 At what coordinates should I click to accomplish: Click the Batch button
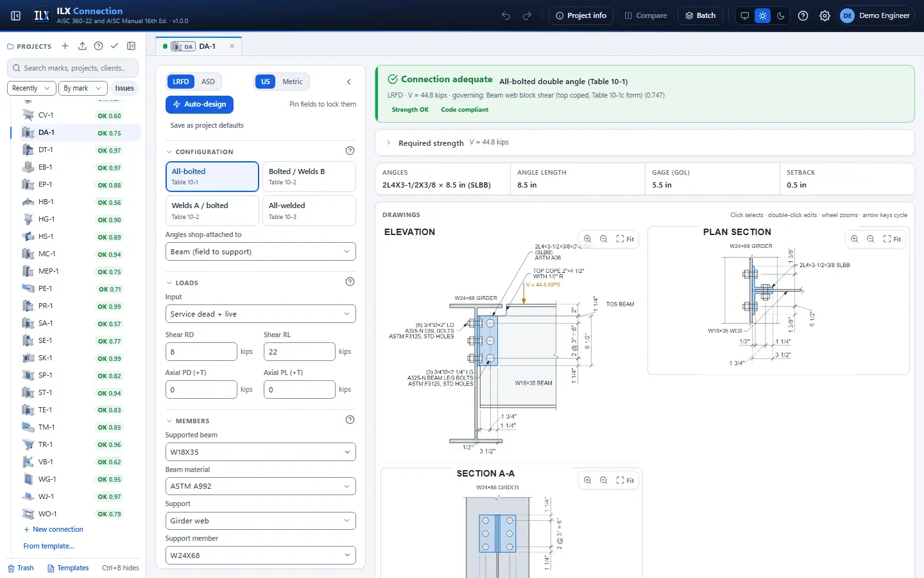[701, 15]
